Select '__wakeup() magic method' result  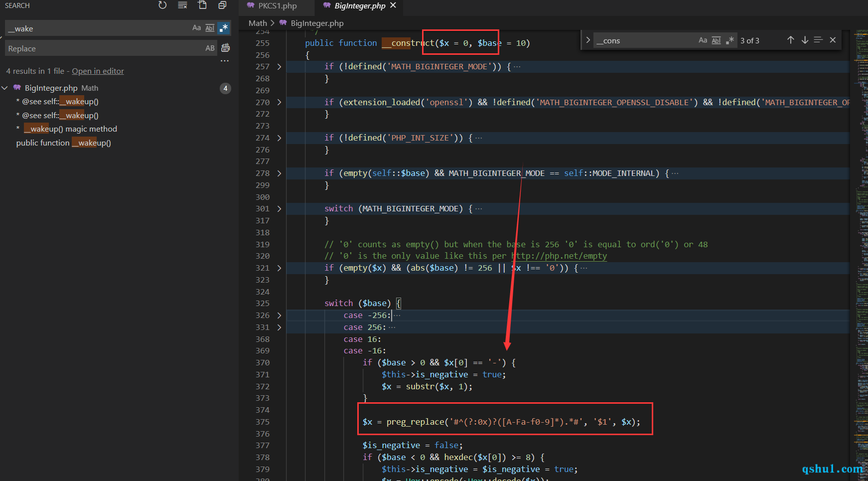click(66, 129)
